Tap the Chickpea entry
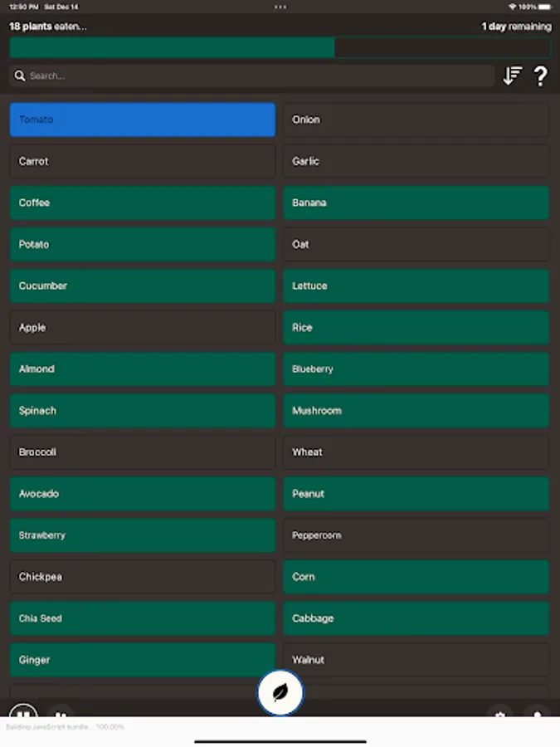Screen dimensions: 560x747 click(142, 576)
